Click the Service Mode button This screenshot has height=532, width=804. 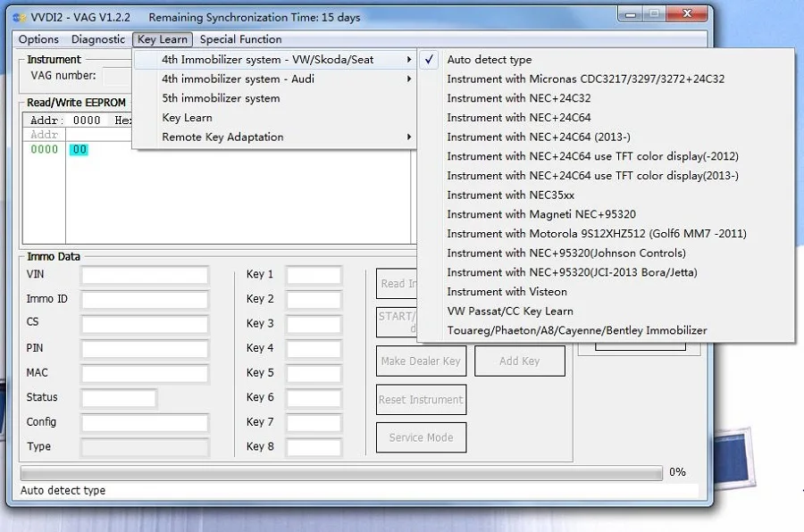tap(421, 437)
